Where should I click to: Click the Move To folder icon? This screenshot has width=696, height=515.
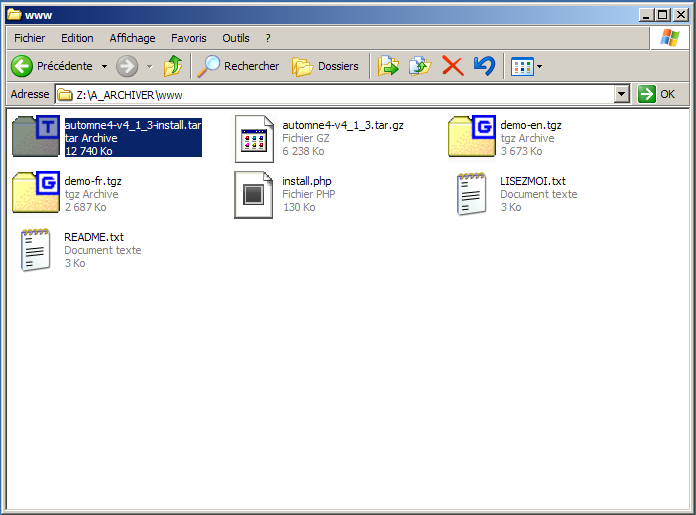click(x=388, y=66)
